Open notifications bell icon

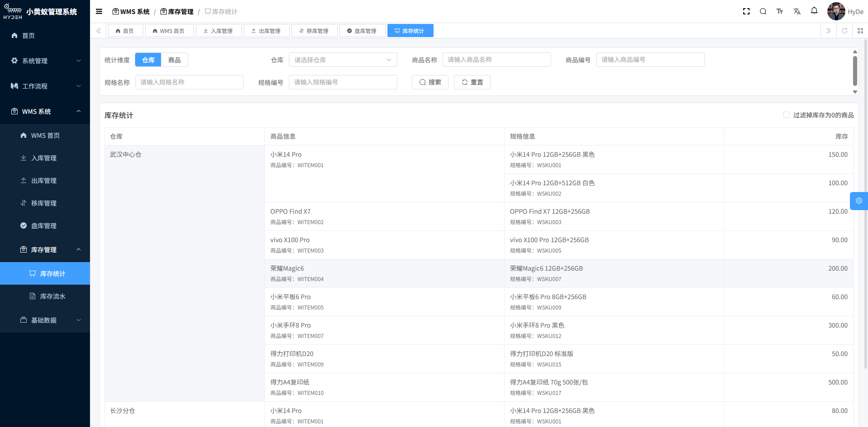point(814,11)
